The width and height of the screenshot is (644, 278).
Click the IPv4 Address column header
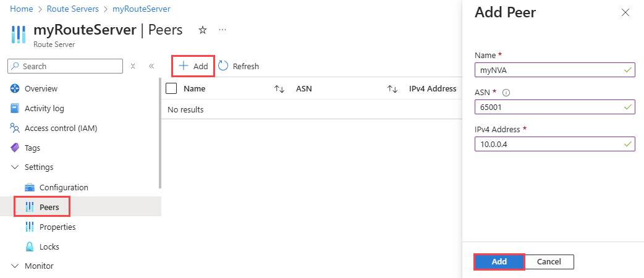pos(433,89)
